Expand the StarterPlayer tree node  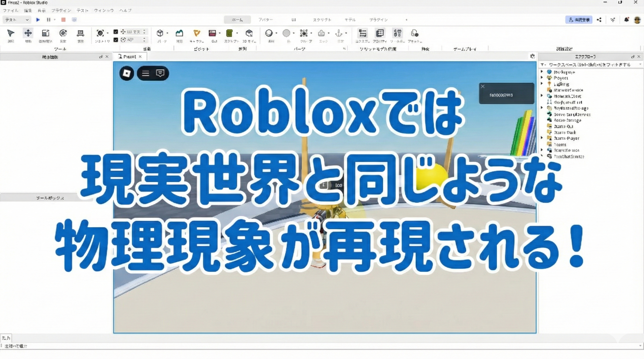pyautogui.click(x=542, y=138)
